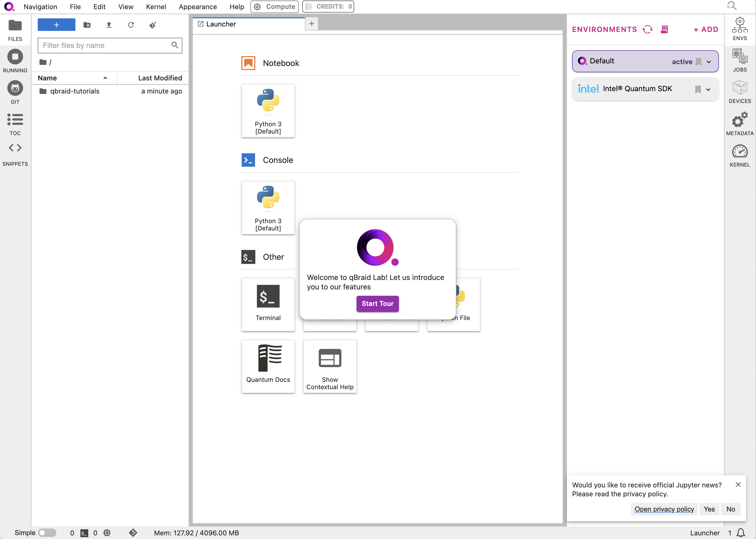Screen dimensions: 756x539
Task: Sort files by Last Modified column
Action: pos(153,78)
